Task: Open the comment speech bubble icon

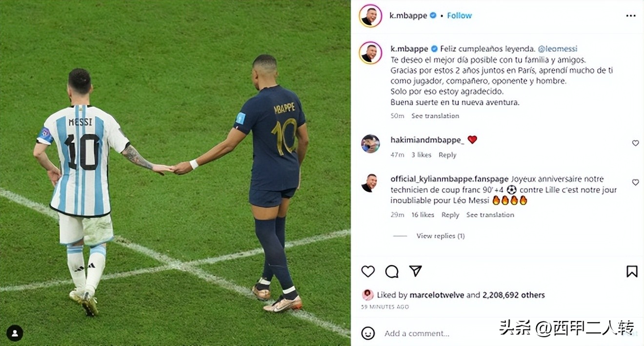Action: pyautogui.click(x=392, y=271)
